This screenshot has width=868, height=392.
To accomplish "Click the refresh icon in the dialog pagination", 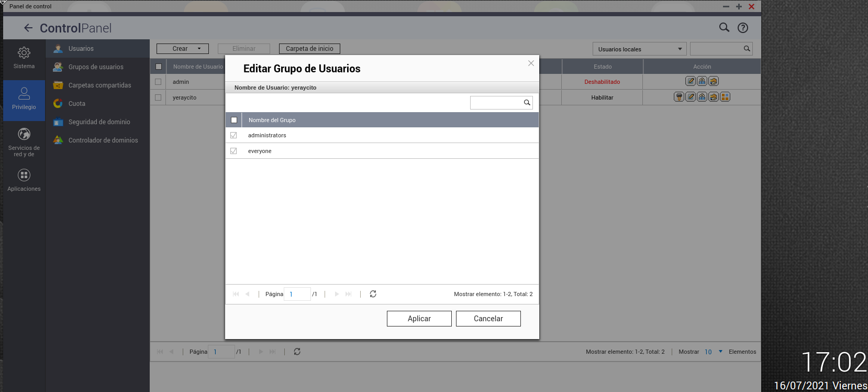I will (x=373, y=294).
